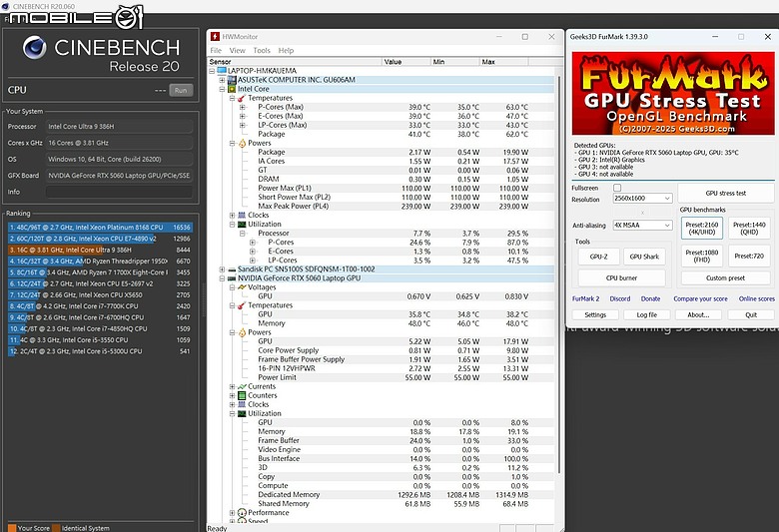Open the Anti-aliasing 4X MSAA dropdown
Viewport: 779px width, 532px height.
642,225
